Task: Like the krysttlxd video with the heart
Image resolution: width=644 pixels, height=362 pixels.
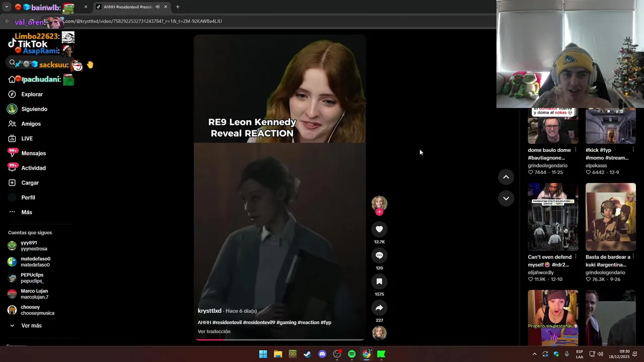Action: click(x=379, y=229)
